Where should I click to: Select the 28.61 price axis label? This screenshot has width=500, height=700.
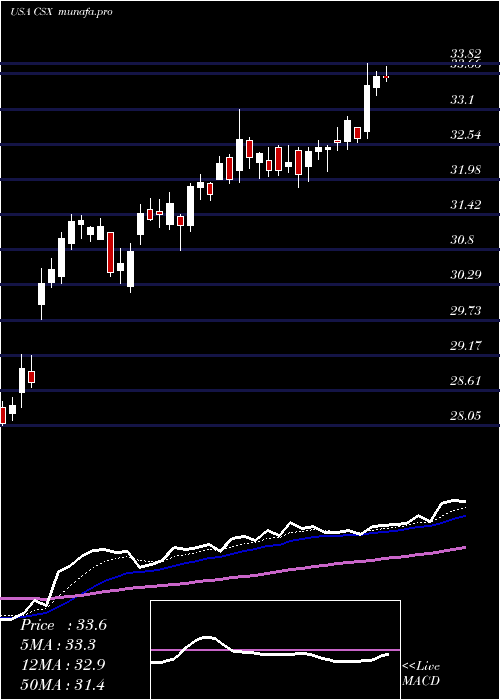pyautogui.click(x=466, y=380)
